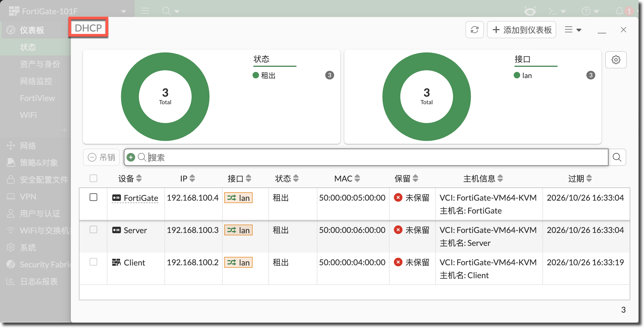Check the FortiGate row checkbox
Screen dimensions: 644x328
click(93, 197)
